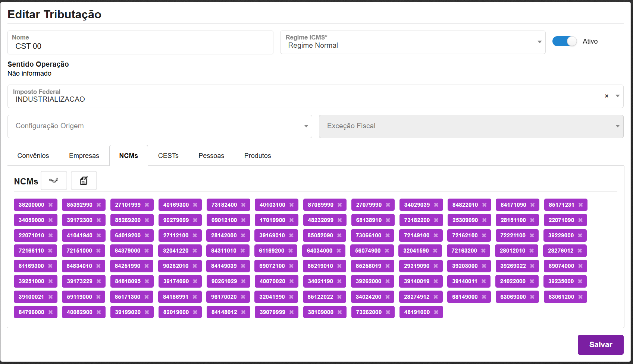Remove NCM 64034000 from the list
Screen dimensions: 633x364
[x=339, y=251]
